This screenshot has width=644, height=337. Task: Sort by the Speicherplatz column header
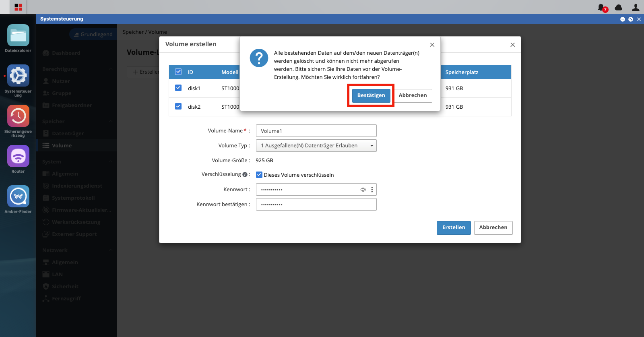point(462,72)
